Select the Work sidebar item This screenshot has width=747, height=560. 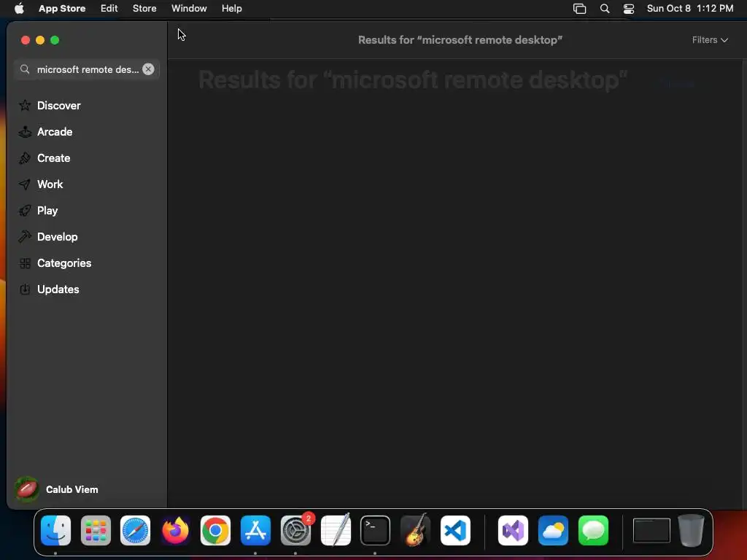[x=87, y=184]
